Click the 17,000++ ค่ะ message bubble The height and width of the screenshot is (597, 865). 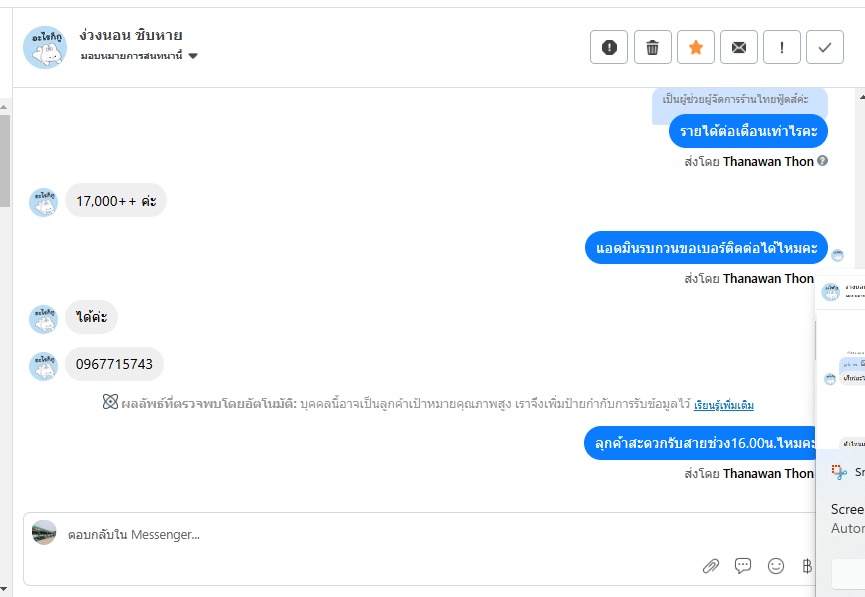[x=116, y=200]
